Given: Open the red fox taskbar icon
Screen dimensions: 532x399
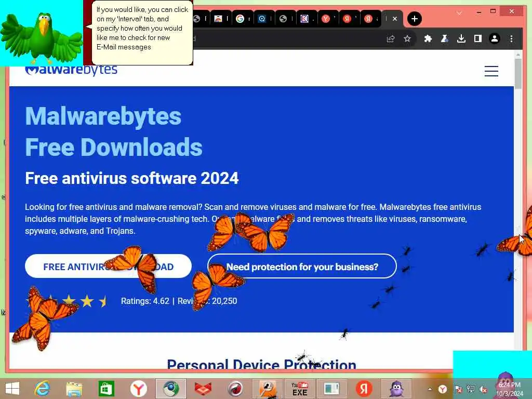Looking at the screenshot, I should (203, 389).
